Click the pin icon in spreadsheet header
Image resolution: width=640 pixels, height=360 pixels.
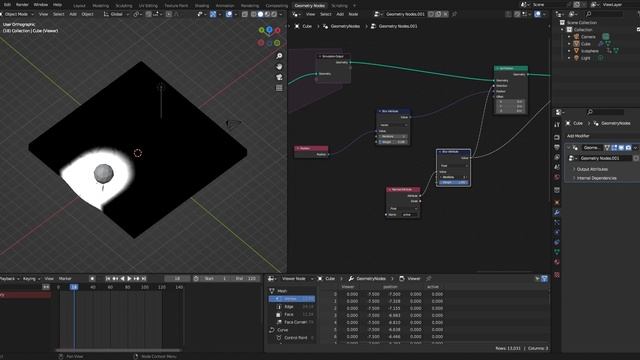pyautogui.click(x=429, y=278)
